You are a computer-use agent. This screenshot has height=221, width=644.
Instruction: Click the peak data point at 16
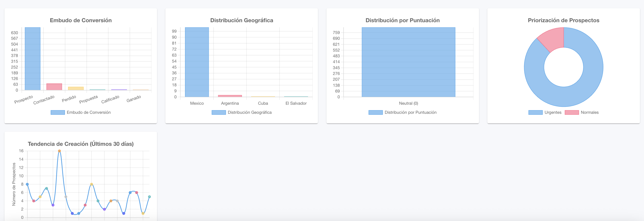tap(59, 151)
